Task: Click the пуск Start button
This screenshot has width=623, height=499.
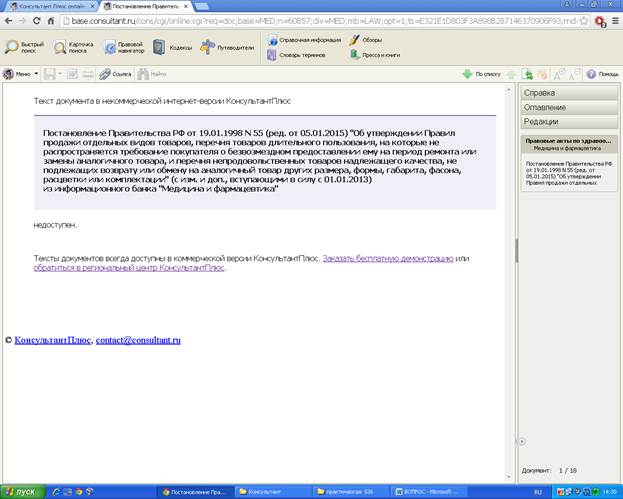Action: click(x=23, y=492)
